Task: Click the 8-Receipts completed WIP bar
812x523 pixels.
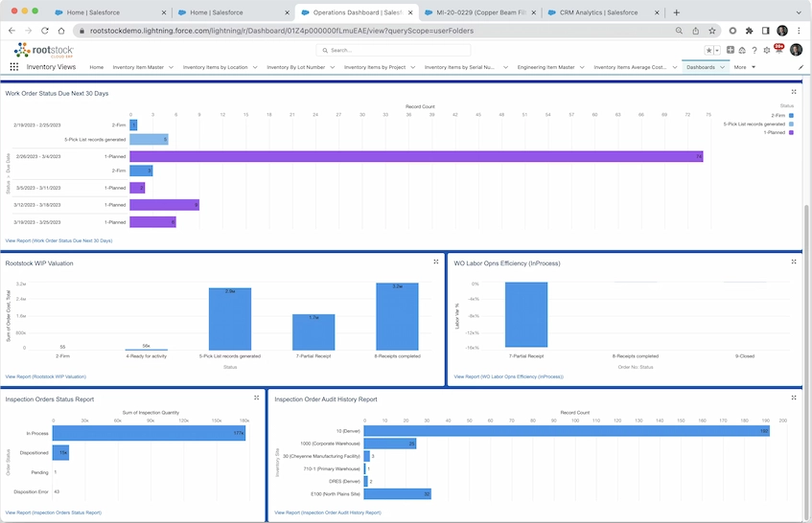Action: click(x=397, y=317)
